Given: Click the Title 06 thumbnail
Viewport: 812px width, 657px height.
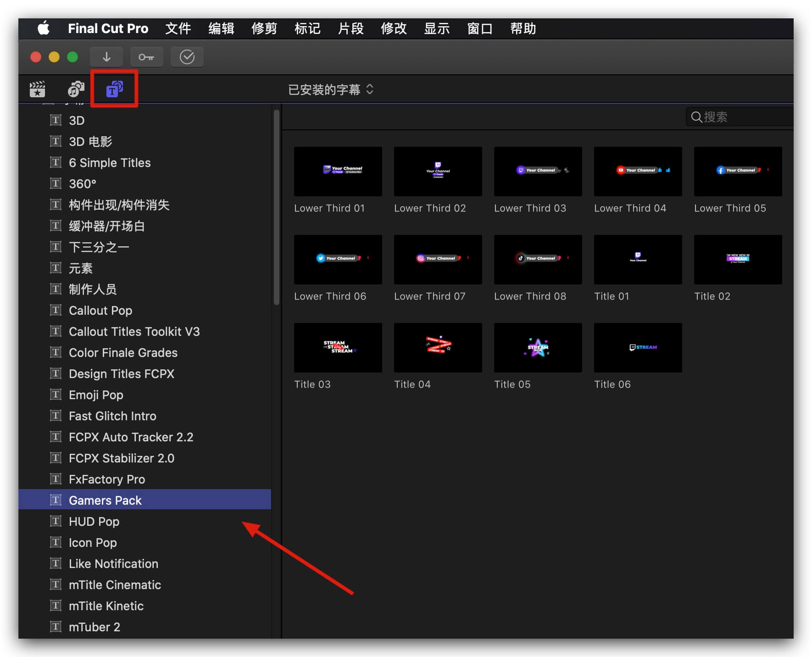Looking at the screenshot, I should (x=638, y=348).
